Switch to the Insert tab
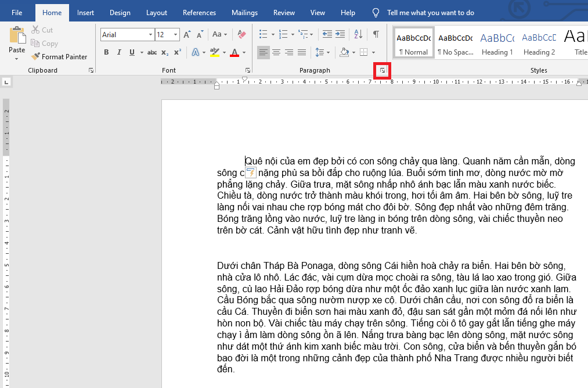This screenshot has width=588, height=388. [x=85, y=13]
